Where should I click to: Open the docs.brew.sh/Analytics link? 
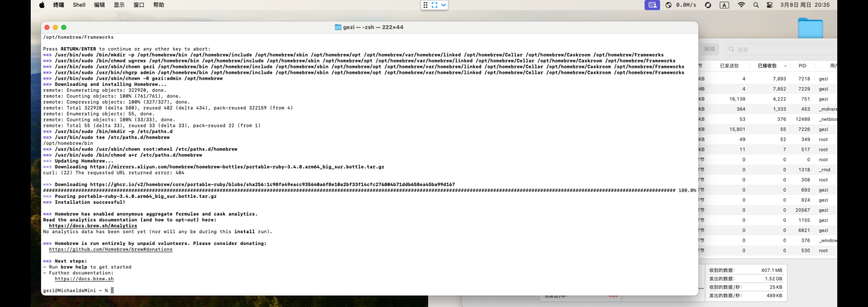[x=93, y=225]
